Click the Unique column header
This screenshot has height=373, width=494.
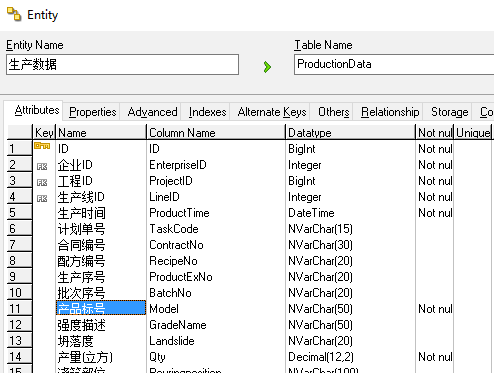click(473, 133)
